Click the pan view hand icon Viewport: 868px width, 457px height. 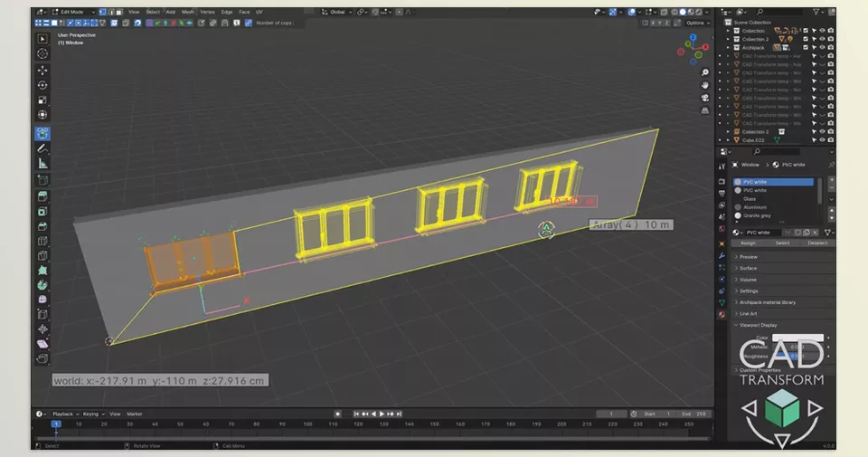point(704,85)
